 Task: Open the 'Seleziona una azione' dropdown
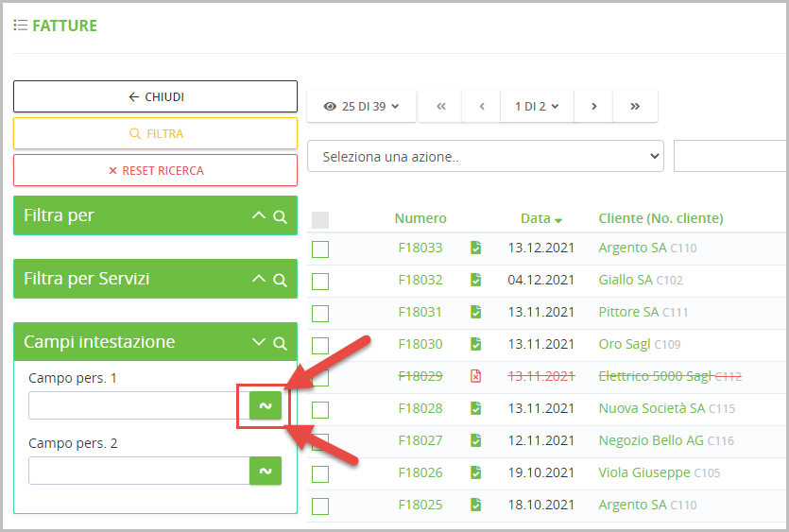(x=485, y=157)
